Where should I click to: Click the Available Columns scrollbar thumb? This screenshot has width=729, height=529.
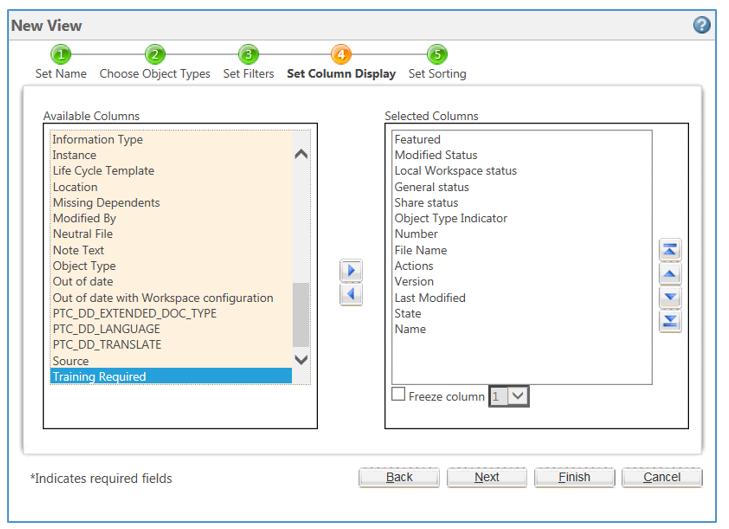(x=301, y=315)
